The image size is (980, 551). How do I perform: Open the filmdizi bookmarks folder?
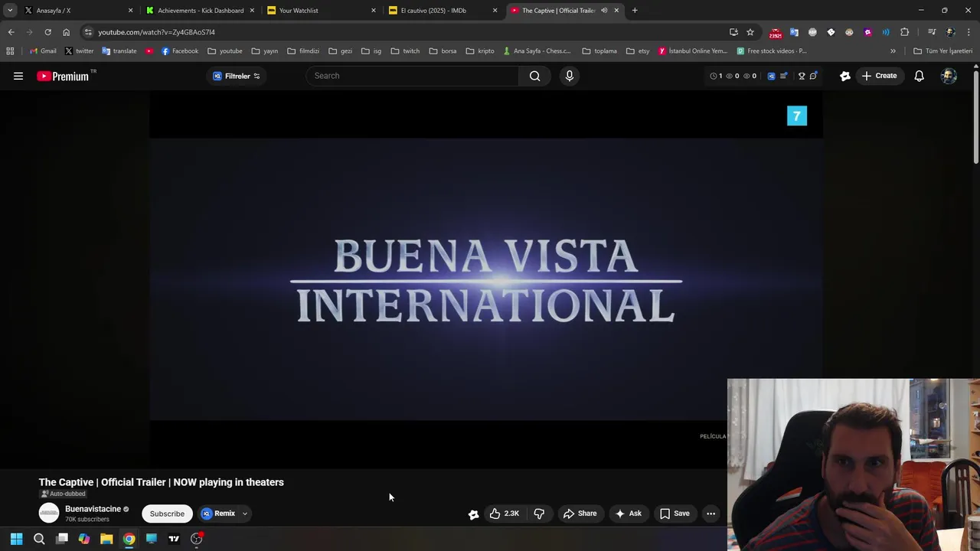(x=303, y=51)
